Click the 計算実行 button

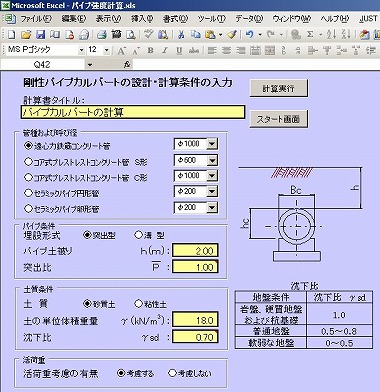pos(279,88)
